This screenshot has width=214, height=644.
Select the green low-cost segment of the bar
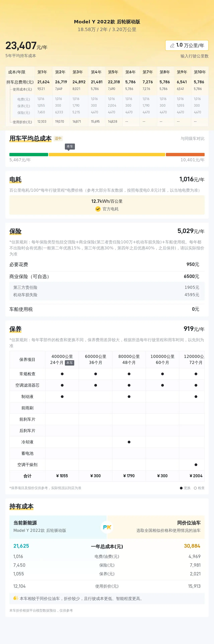point(29,155)
